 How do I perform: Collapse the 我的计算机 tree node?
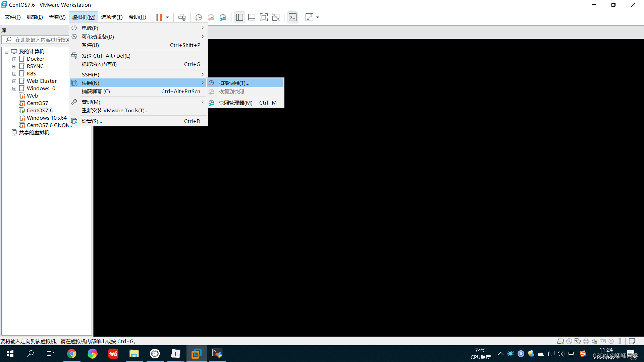pos(6,52)
